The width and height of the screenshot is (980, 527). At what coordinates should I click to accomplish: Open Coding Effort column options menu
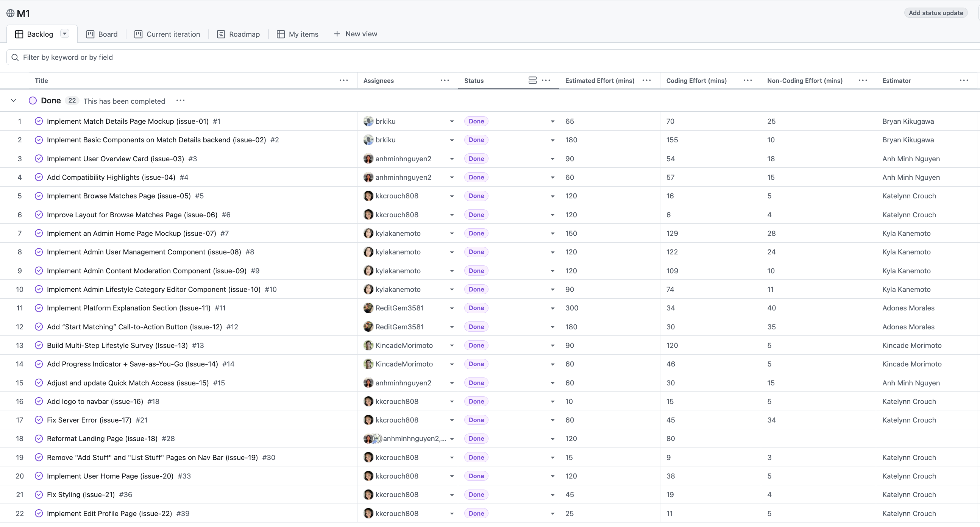747,80
